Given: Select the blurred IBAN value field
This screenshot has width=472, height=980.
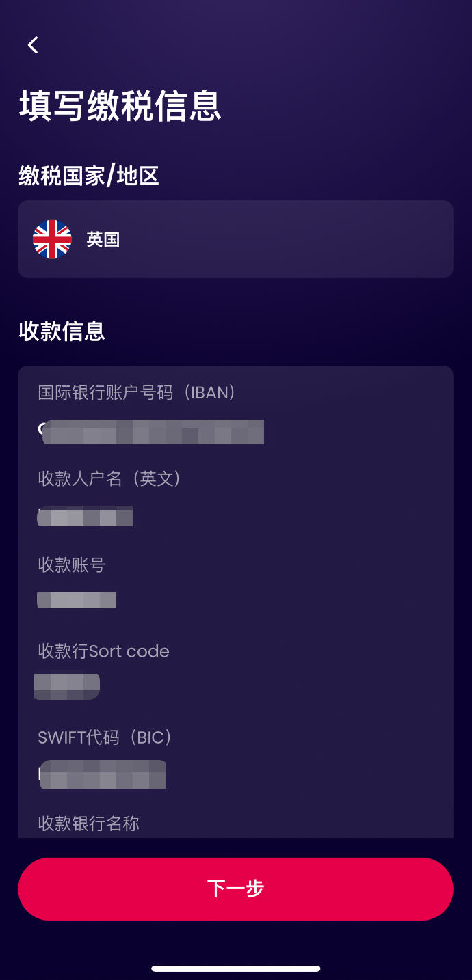Looking at the screenshot, I should [153, 432].
